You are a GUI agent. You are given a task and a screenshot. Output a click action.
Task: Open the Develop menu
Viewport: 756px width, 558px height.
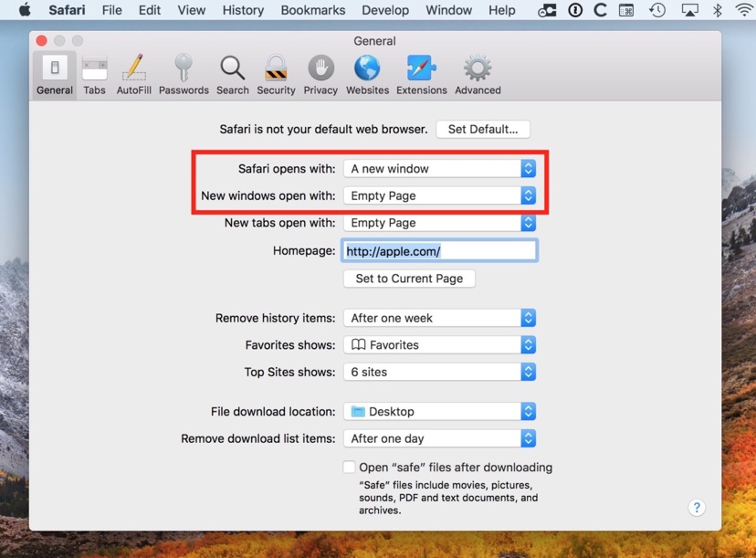point(385,10)
